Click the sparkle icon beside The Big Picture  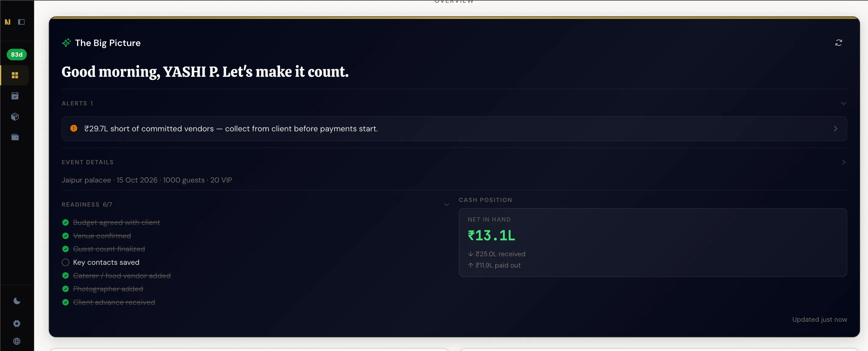66,43
